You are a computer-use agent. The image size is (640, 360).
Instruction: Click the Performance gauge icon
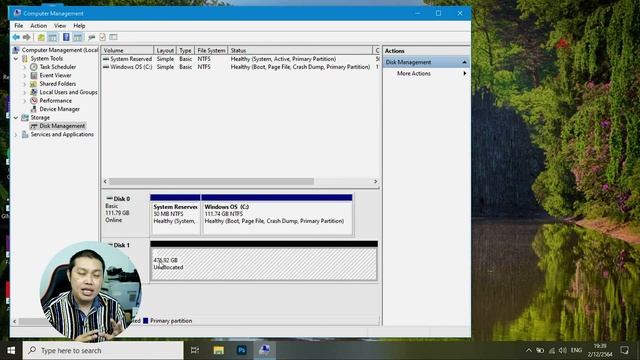(x=34, y=101)
